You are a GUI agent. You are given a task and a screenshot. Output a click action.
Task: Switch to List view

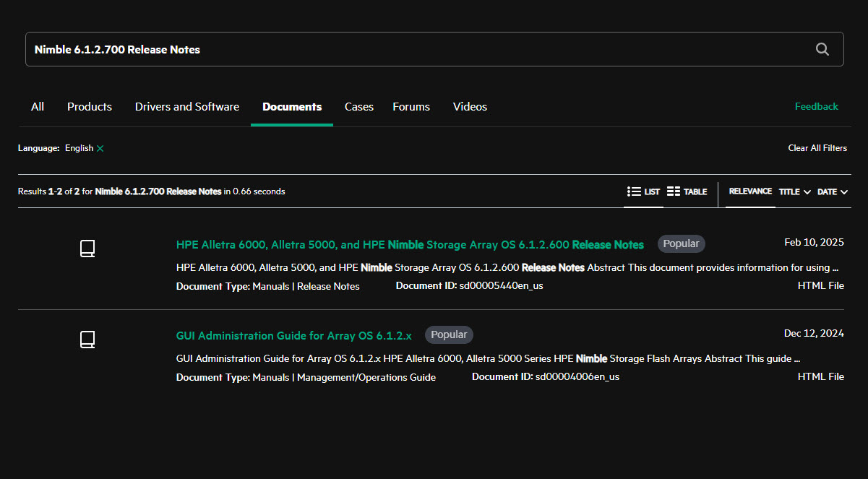coord(643,191)
